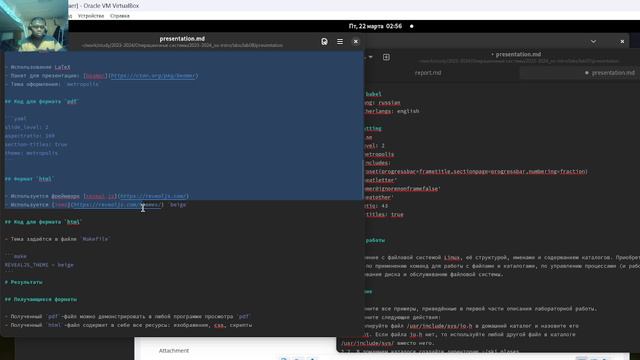Expand the open dropdown arrow in rear editor

tap(371, 57)
